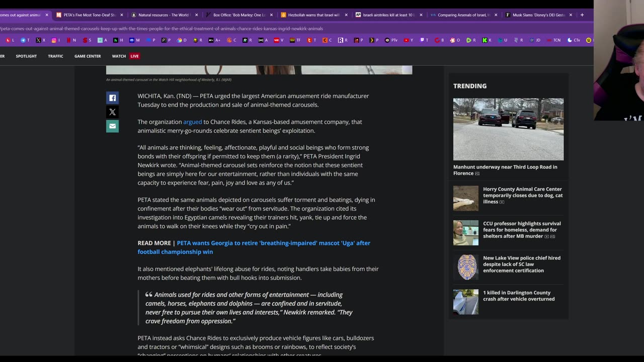Open the 1 killed in Darlington County story
Image resolution: width=644 pixels, height=362 pixels.
tap(519, 296)
